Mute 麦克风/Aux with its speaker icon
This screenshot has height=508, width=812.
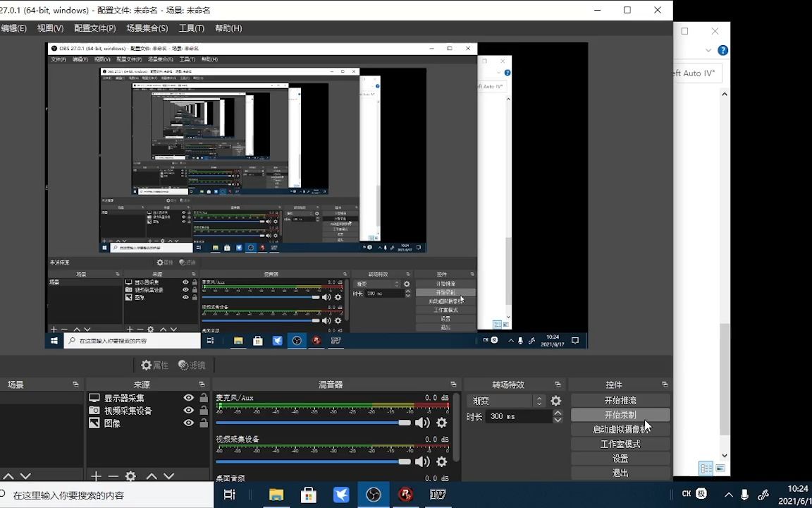[422, 423]
